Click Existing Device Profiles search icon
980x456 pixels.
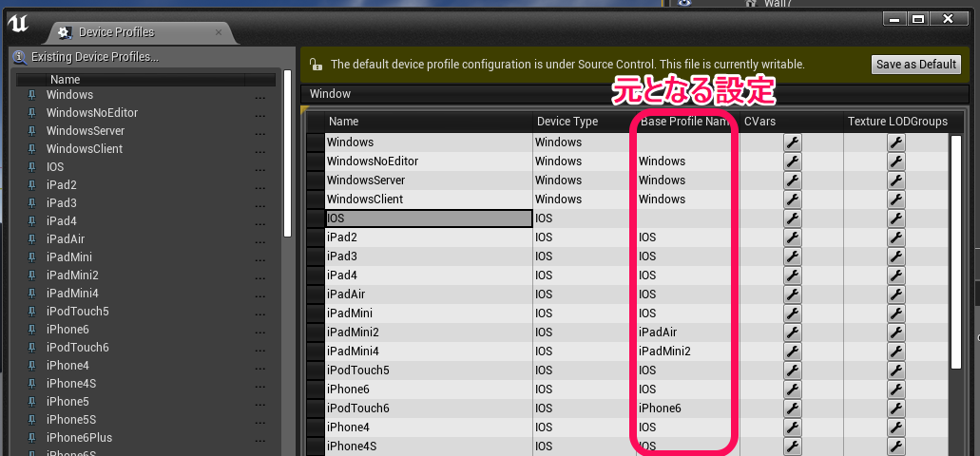20,57
